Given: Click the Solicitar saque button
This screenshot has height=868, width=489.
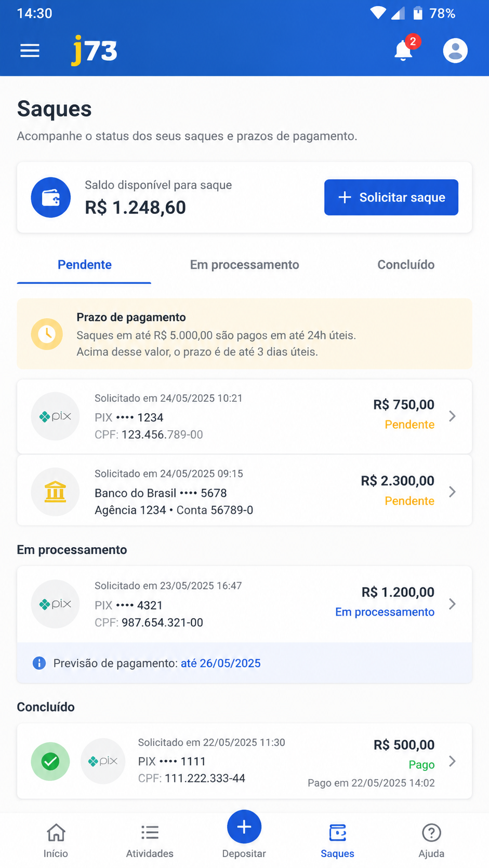Looking at the screenshot, I should 391,197.
